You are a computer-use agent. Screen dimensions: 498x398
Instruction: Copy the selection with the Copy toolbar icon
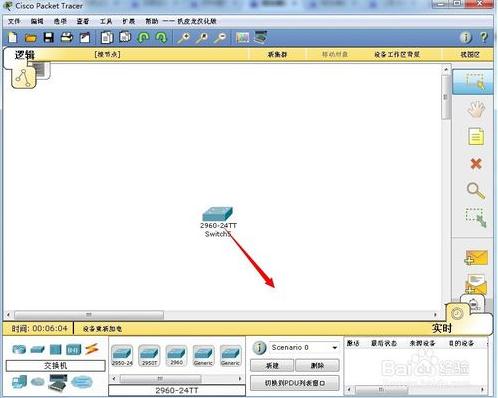point(107,37)
